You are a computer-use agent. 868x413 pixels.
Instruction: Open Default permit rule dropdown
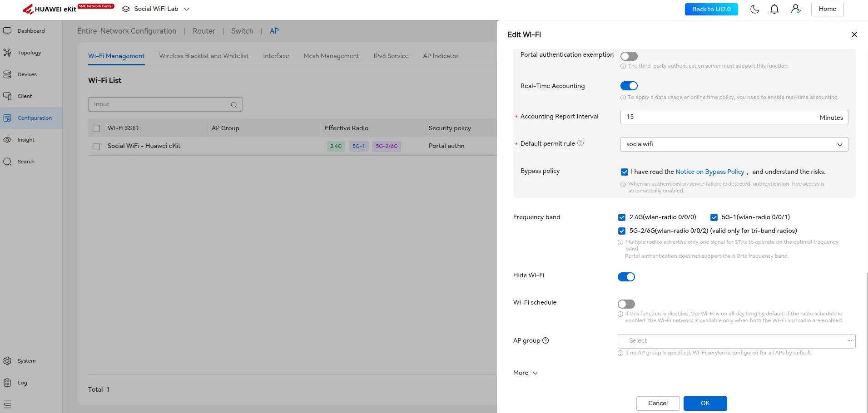pyautogui.click(x=734, y=144)
